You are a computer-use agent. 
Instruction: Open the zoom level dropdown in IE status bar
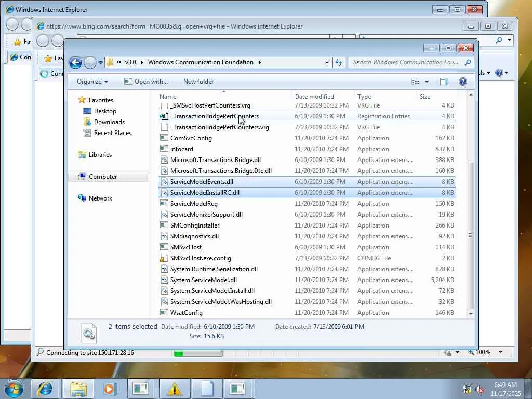click(500, 353)
